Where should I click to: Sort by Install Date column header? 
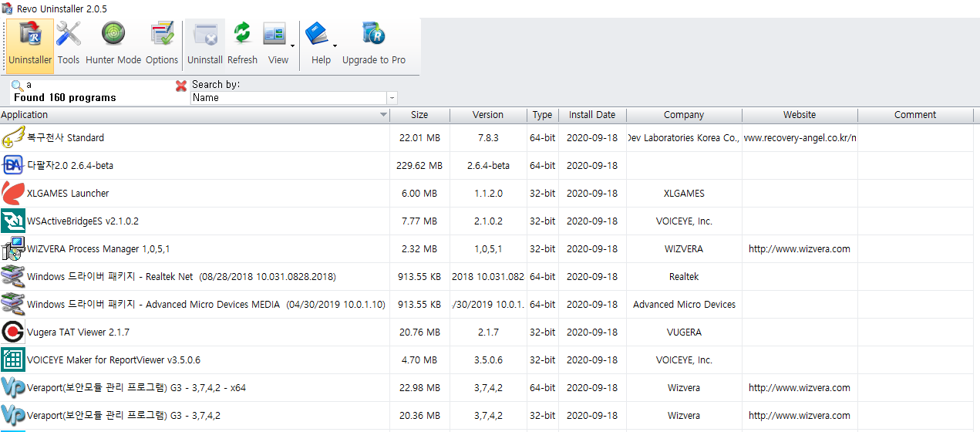pyautogui.click(x=592, y=115)
